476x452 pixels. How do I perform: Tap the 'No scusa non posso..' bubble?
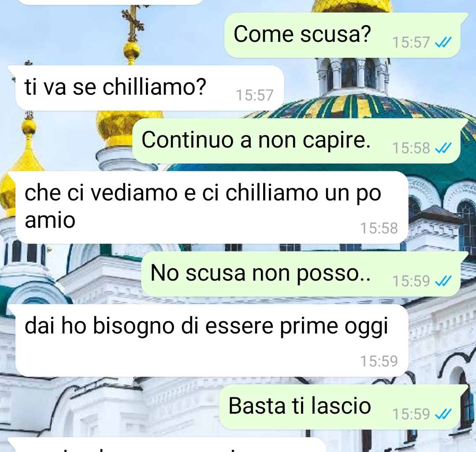[301, 274]
